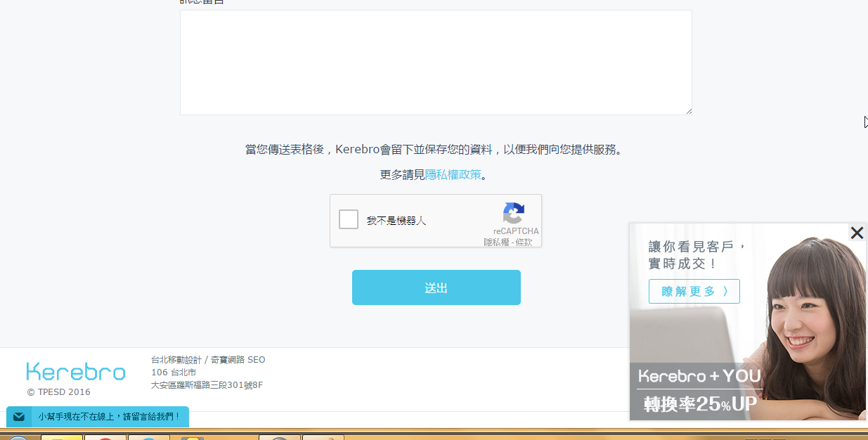Open reCAPTCHA 條款 terms link
This screenshot has height=440, width=868.
(524, 242)
